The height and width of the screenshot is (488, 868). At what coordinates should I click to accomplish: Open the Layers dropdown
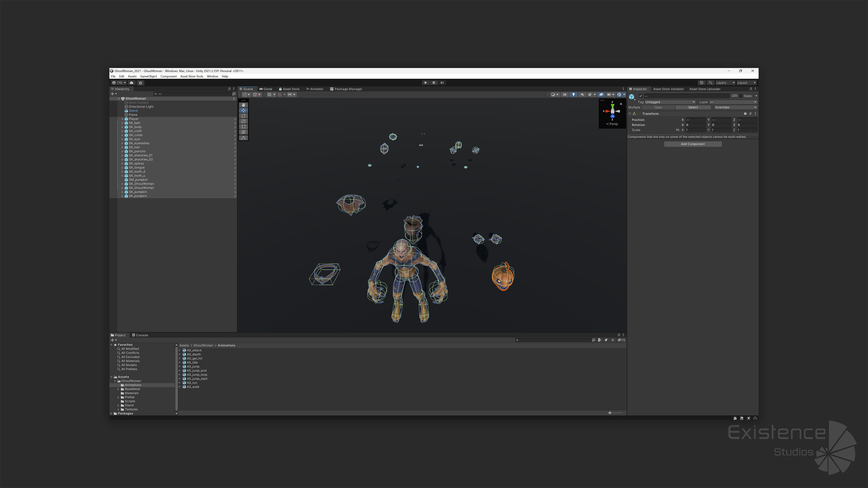(725, 82)
